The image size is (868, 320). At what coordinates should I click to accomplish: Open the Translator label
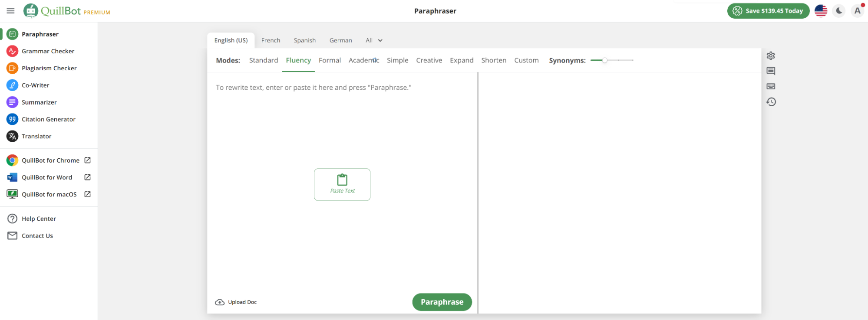point(36,136)
